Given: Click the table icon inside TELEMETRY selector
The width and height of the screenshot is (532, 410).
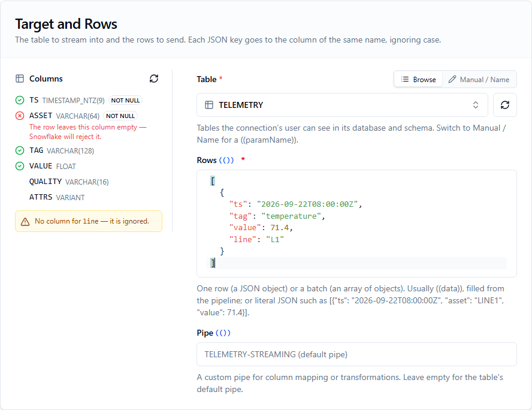Looking at the screenshot, I should click(x=209, y=105).
